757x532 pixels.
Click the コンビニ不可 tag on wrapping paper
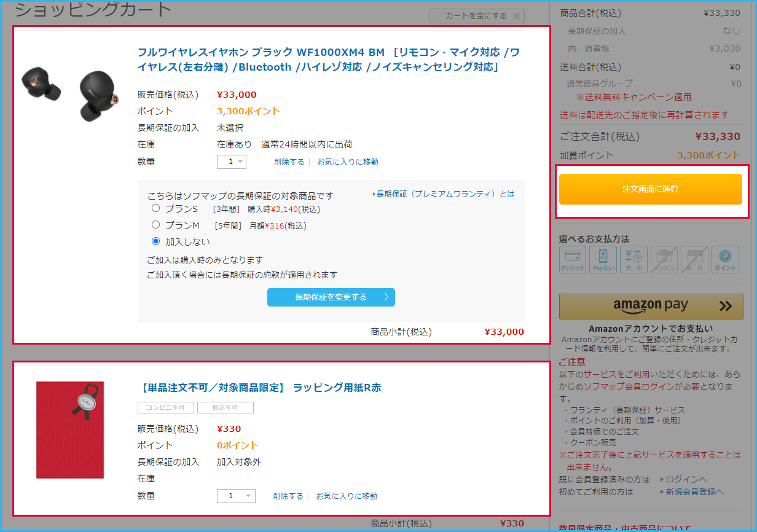(x=166, y=408)
